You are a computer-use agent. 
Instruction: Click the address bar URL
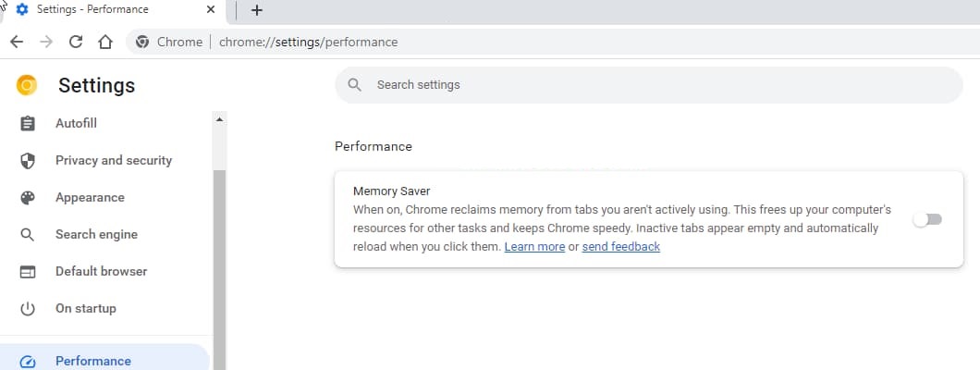click(x=308, y=42)
